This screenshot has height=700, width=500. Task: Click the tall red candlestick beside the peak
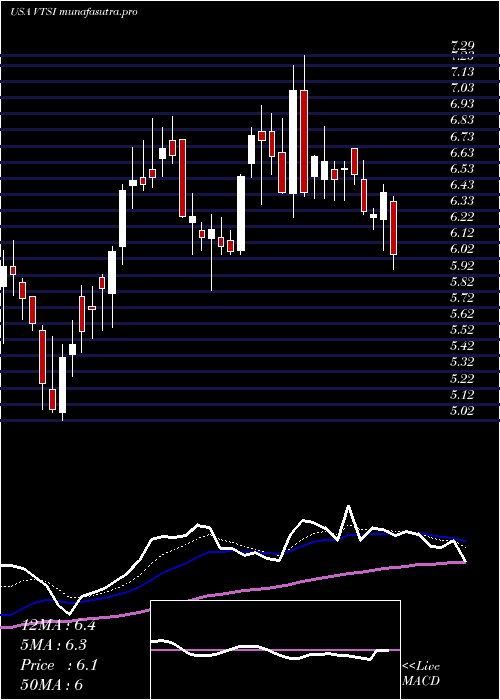point(304,142)
